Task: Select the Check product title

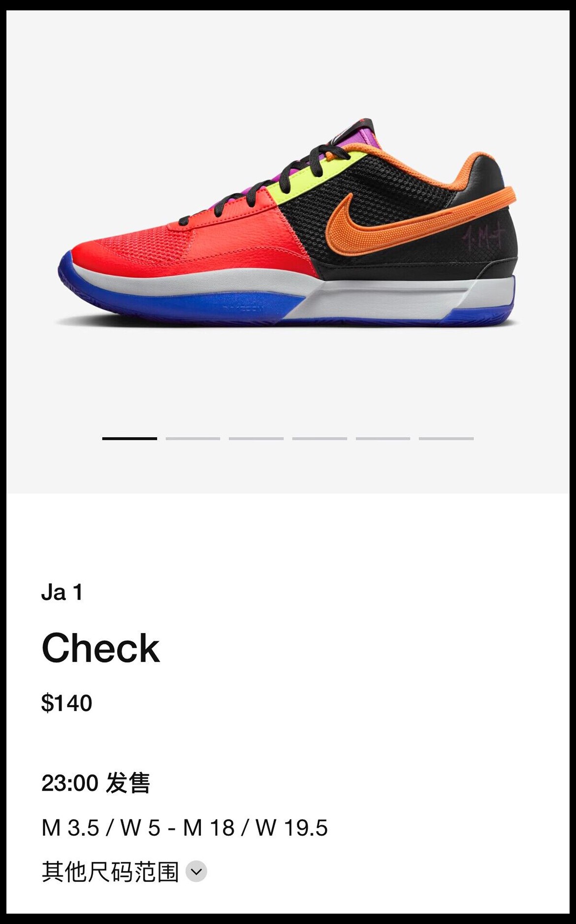Action: pos(101,648)
